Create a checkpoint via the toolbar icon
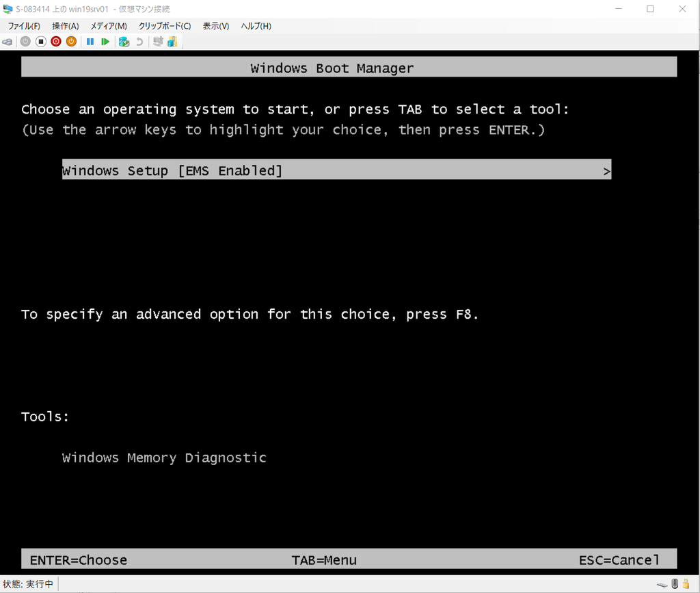Screen dimensions: 700x593 point(124,42)
